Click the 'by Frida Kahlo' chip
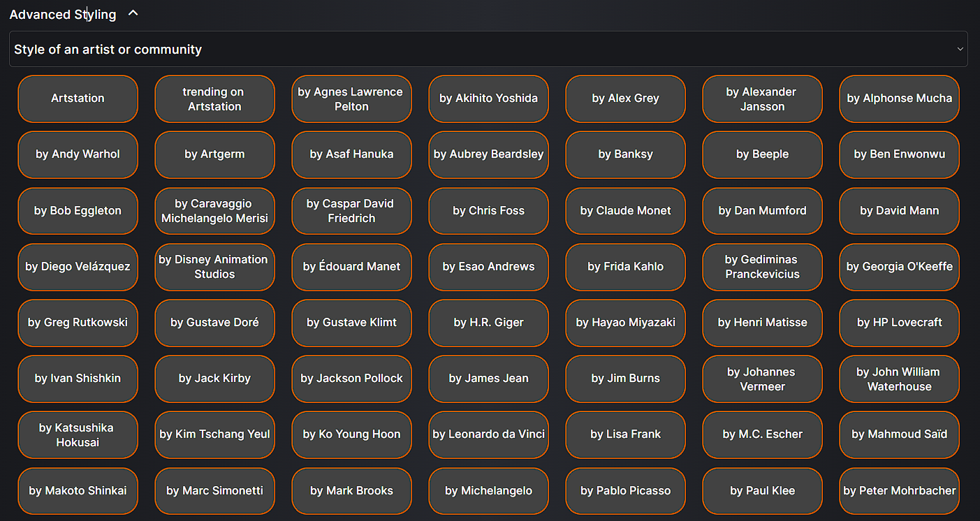 pyautogui.click(x=625, y=267)
